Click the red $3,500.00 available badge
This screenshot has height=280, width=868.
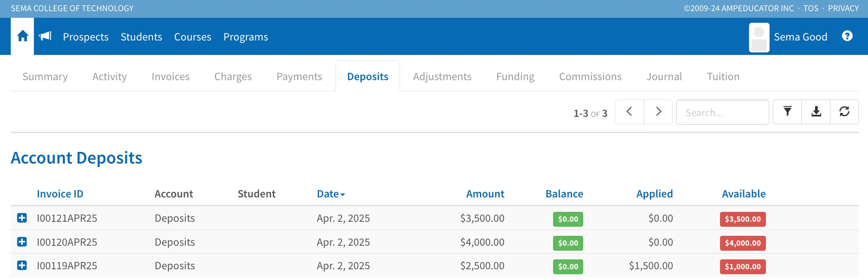(x=742, y=219)
